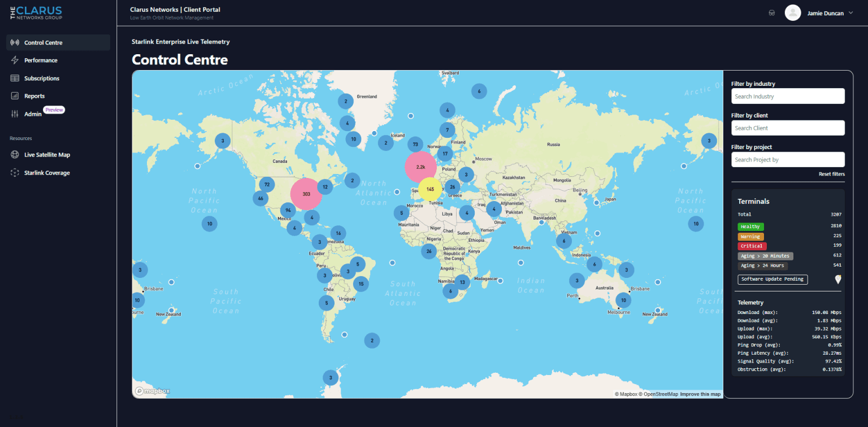Screen dimensions: 868x427
Task: Filter terminals by Warning status
Action: pos(750,237)
